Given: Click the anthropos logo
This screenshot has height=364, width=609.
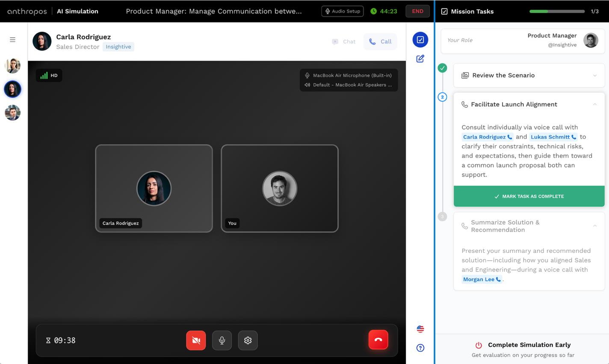Looking at the screenshot, I should click(x=27, y=12).
